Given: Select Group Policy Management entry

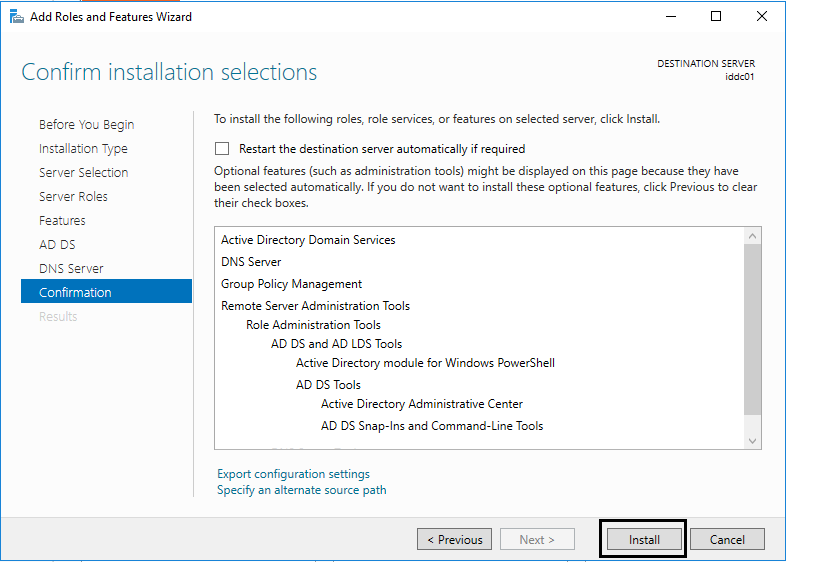Looking at the screenshot, I should click(291, 284).
